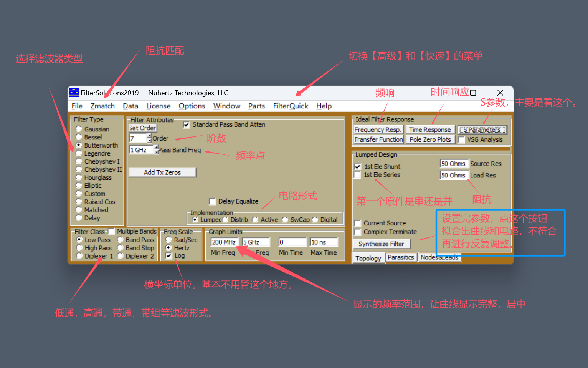Close the FilterSolutions window

point(500,93)
